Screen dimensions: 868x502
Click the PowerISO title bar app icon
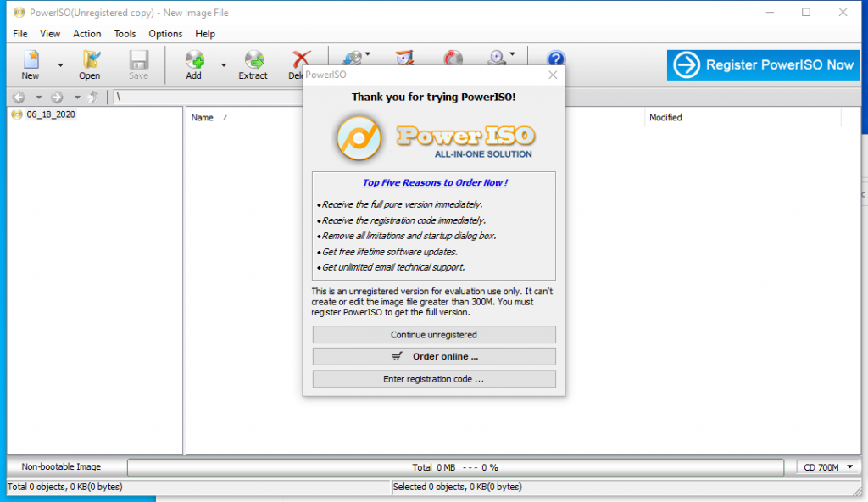point(19,12)
